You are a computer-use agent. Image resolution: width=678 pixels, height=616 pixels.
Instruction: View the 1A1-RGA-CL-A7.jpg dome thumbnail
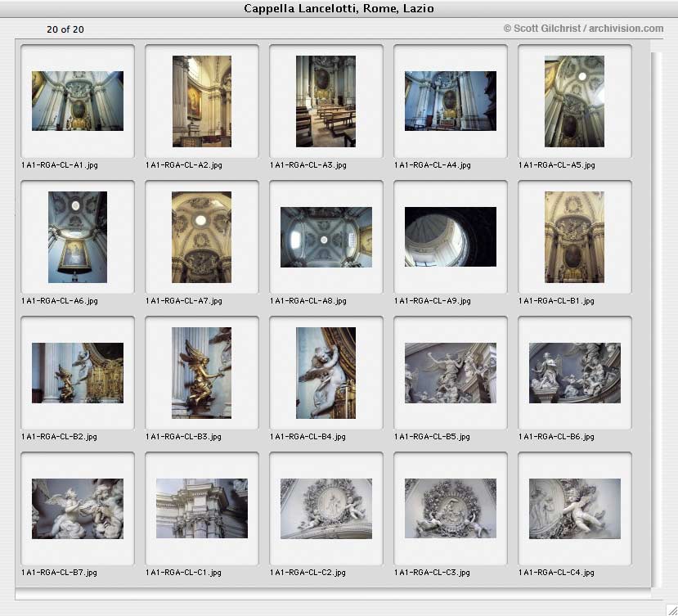tap(202, 237)
